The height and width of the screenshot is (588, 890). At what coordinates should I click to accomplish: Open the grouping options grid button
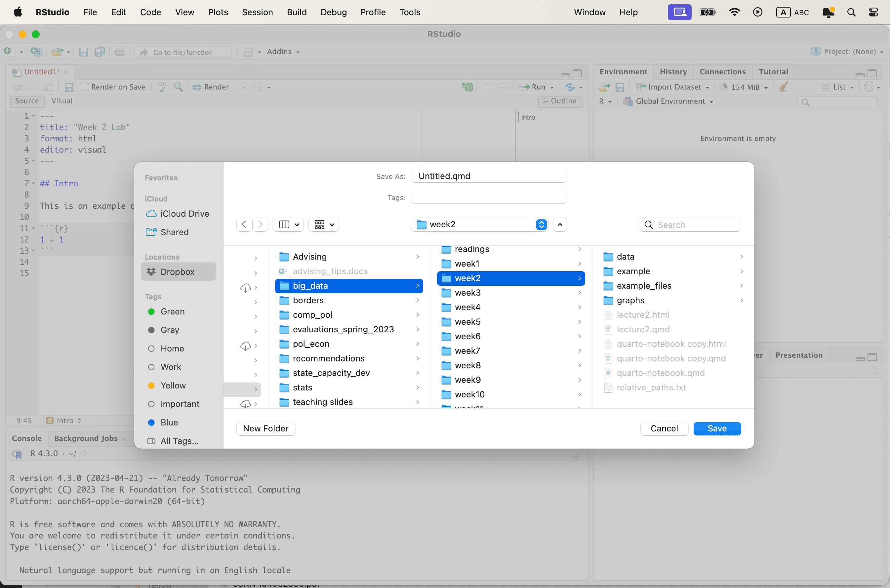(323, 225)
